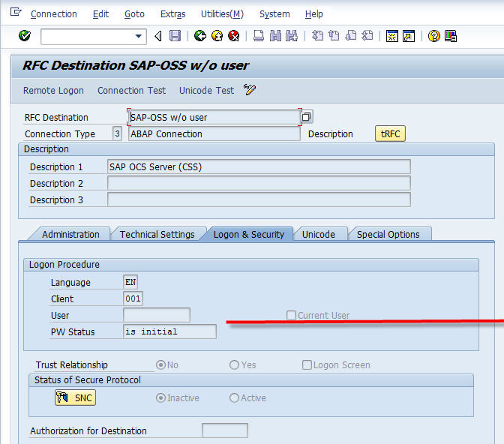
Task: Open the window menu icon at top left
Action: coord(16,13)
